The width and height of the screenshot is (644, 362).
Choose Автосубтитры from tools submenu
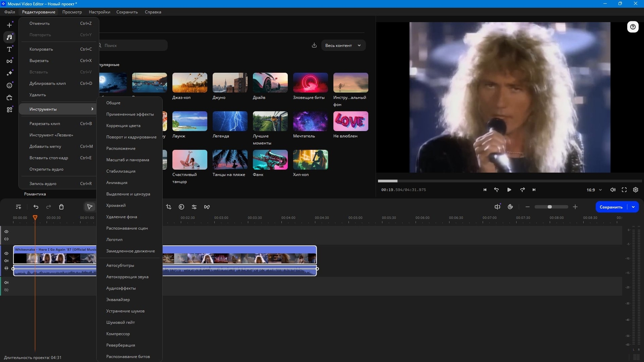click(129, 265)
